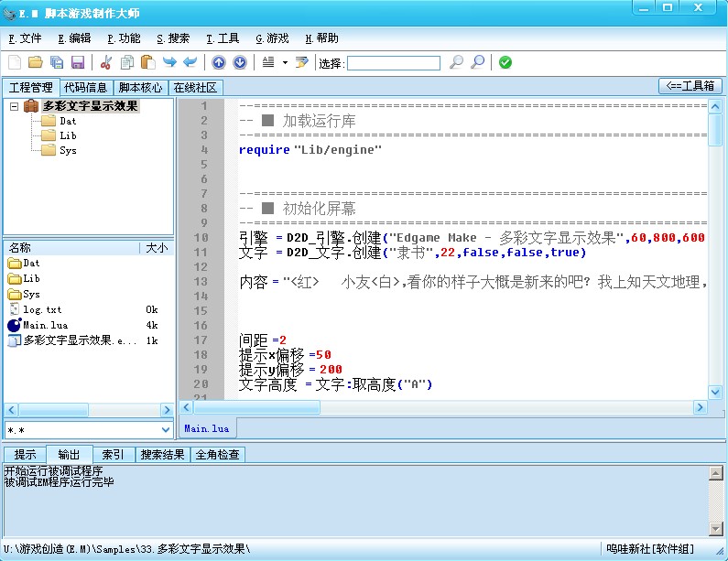Image resolution: width=728 pixels, height=561 pixels.
Task: Switch to 工程管理 tab
Action: coord(30,87)
